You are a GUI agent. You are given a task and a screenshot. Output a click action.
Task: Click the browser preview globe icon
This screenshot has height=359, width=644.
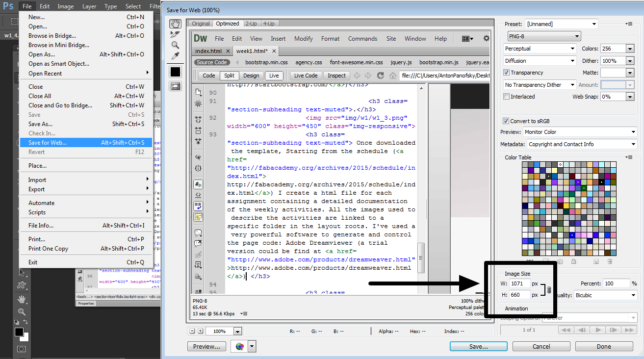point(239,346)
